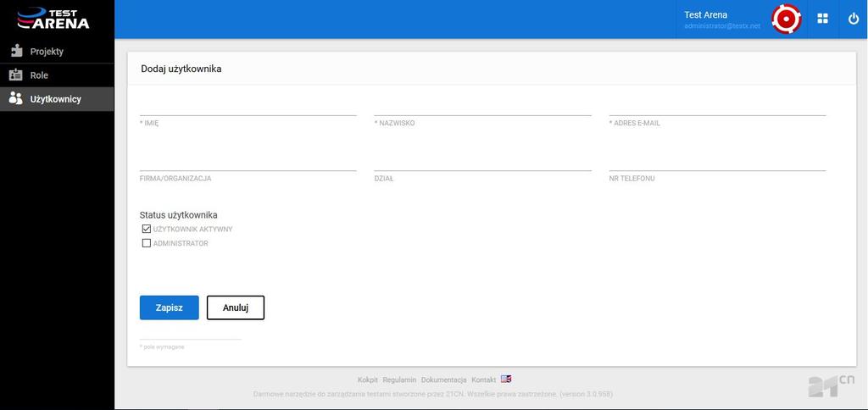Click the TestArena logo

pyautogui.click(x=53, y=19)
